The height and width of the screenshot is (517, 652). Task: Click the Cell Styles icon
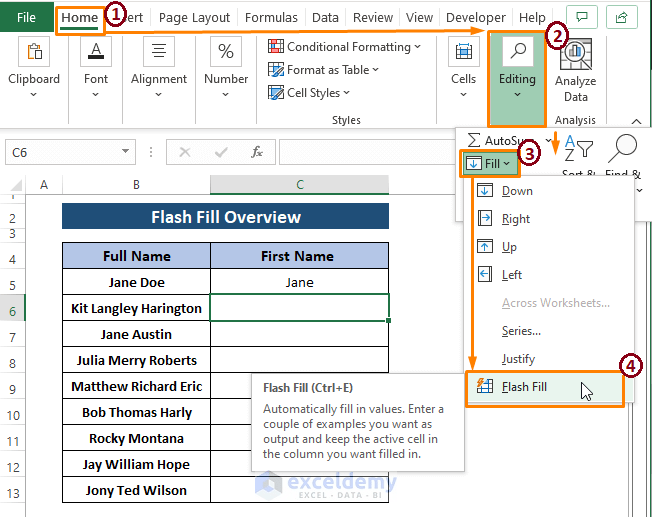point(276,92)
